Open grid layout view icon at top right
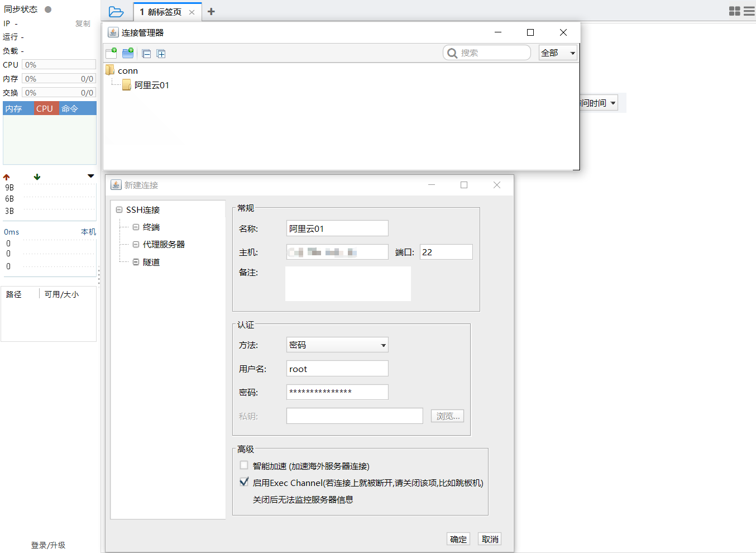 pyautogui.click(x=735, y=11)
